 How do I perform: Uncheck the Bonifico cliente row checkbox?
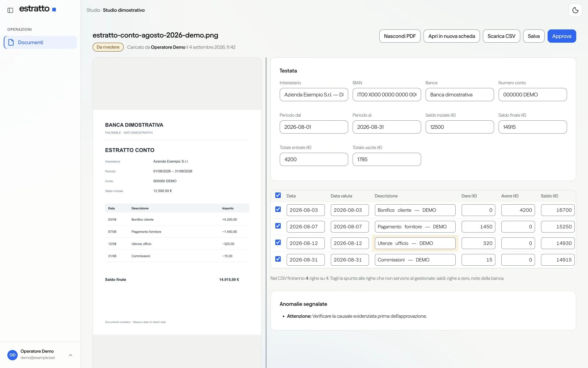tap(278, 209)
